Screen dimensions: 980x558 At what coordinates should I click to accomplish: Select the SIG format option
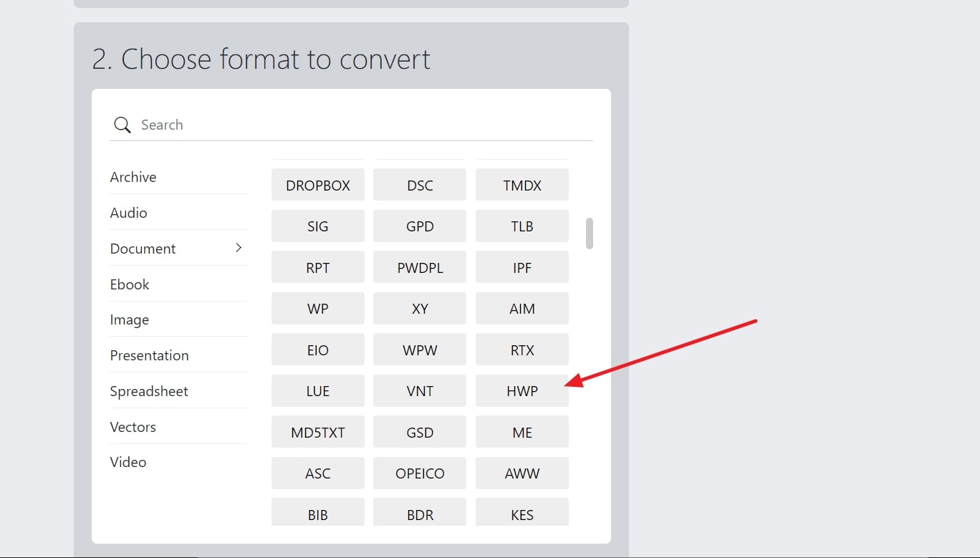coord(317,226)
